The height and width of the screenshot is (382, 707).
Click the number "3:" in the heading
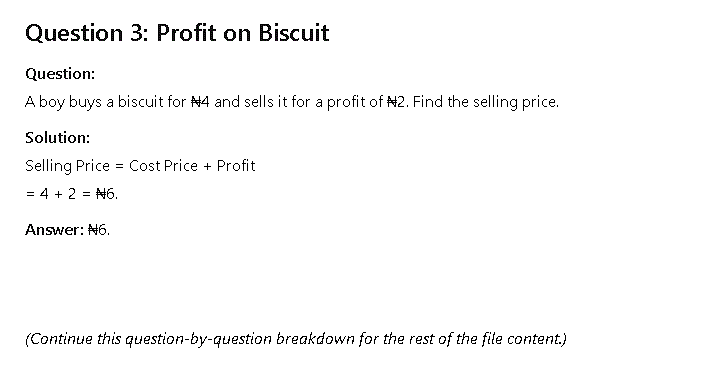[x=139, y=33]
